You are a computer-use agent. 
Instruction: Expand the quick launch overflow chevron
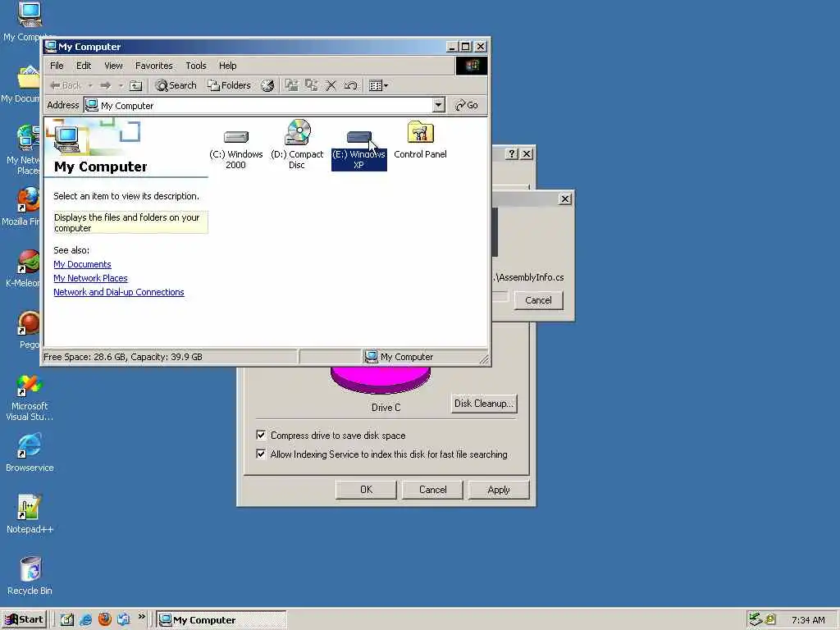pos(141,617)
